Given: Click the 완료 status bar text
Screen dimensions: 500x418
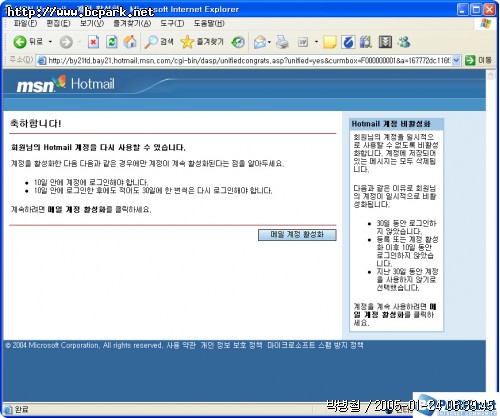Looking at the screenshot, I should (x=22, y=409).
